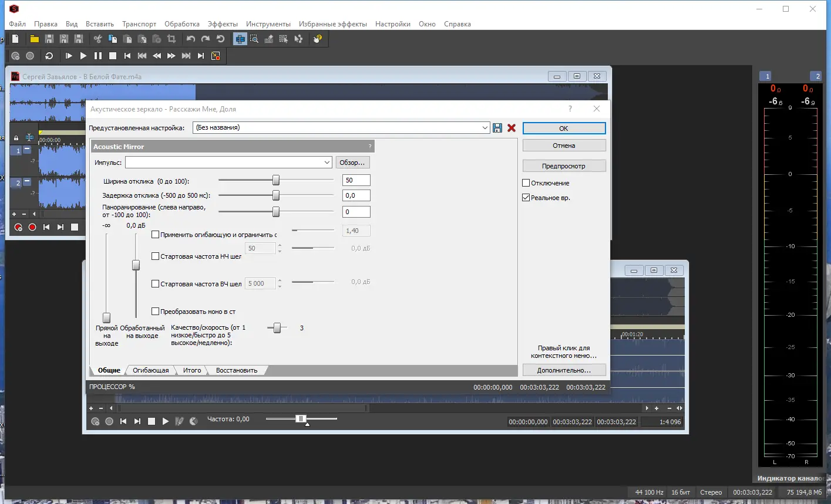Open the Правка menu
Viewport: 831px width, 504px height.
46,24
